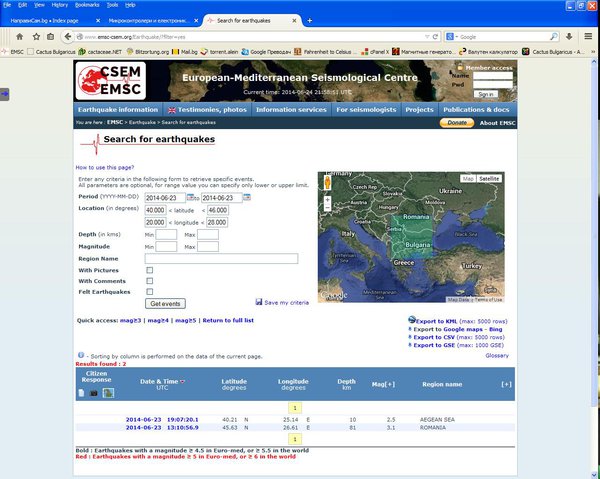The height and width of the screenshot is (479, 600).
Task: Click the Region Name input field
Action: (221, 259)
